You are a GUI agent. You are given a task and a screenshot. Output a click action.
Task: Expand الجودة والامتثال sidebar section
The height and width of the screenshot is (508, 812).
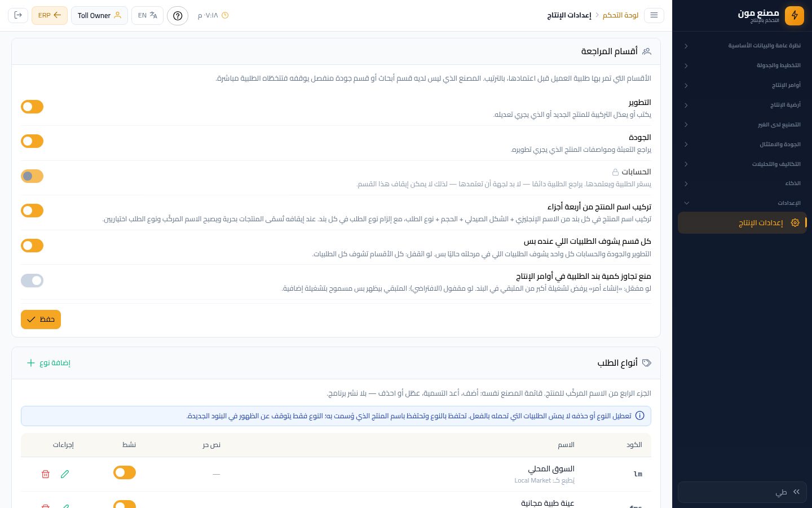pos(742,144)
